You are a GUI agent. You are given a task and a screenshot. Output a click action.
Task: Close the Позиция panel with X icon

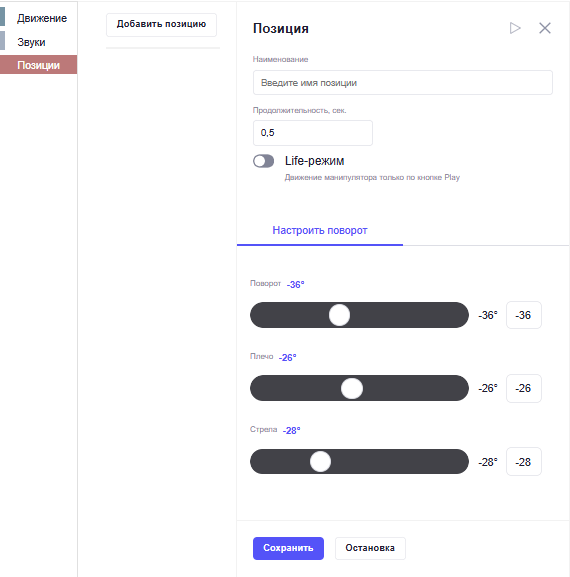pos(545,28)
